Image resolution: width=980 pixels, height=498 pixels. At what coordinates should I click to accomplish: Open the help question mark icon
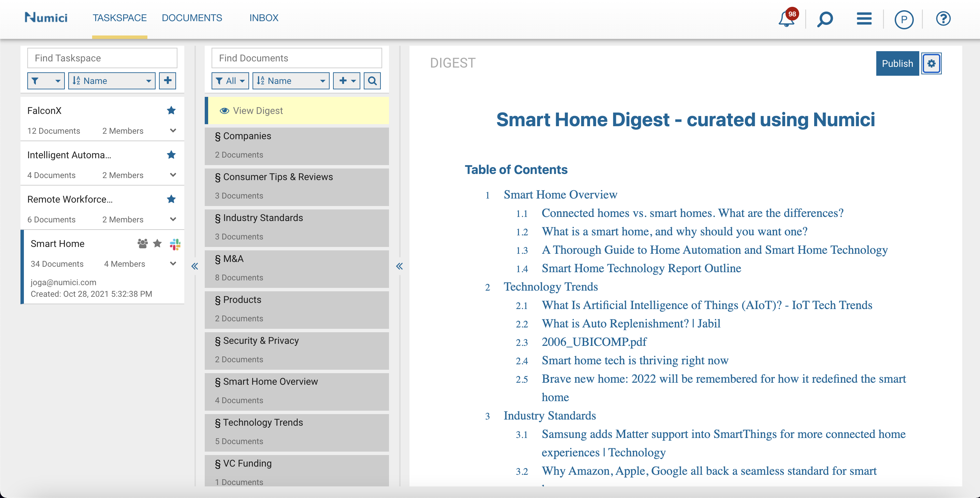tap(943, 19)
